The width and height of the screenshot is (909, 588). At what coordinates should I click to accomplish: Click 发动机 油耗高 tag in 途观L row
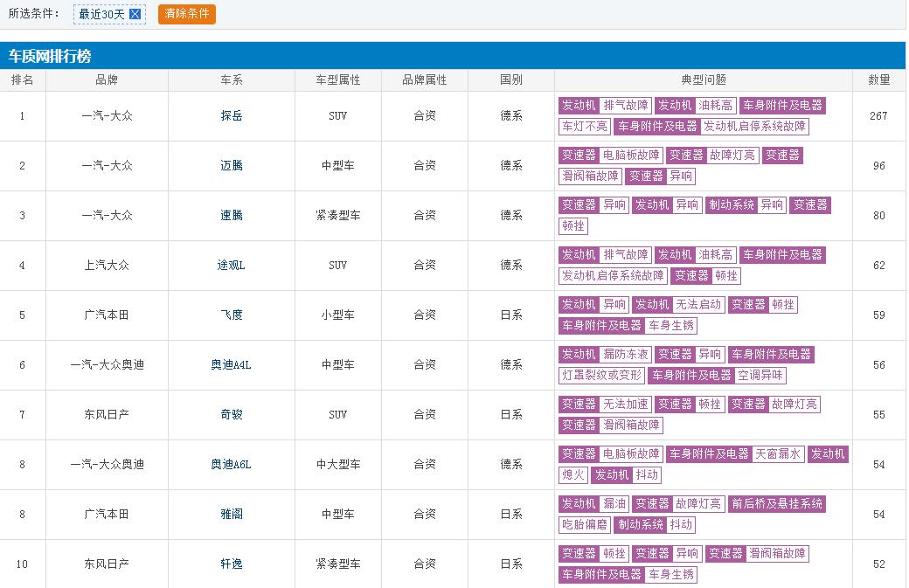point(696,255)
